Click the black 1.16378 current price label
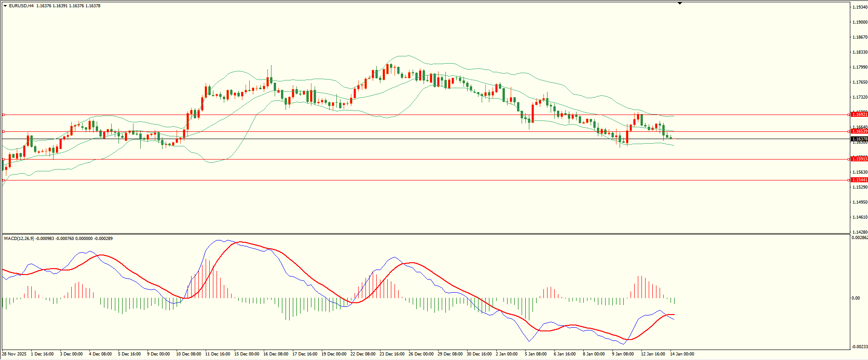The image size is (868, 360). [x=859, y=139]
